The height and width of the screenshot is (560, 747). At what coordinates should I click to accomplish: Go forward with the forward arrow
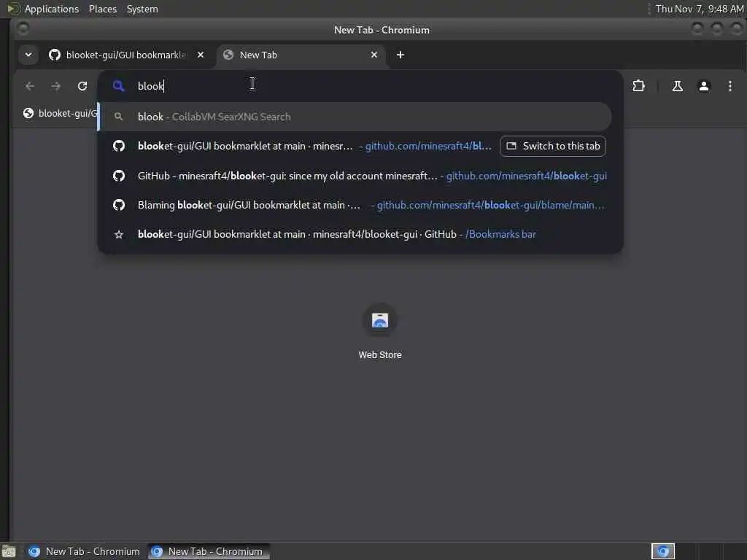coord(55,86)
